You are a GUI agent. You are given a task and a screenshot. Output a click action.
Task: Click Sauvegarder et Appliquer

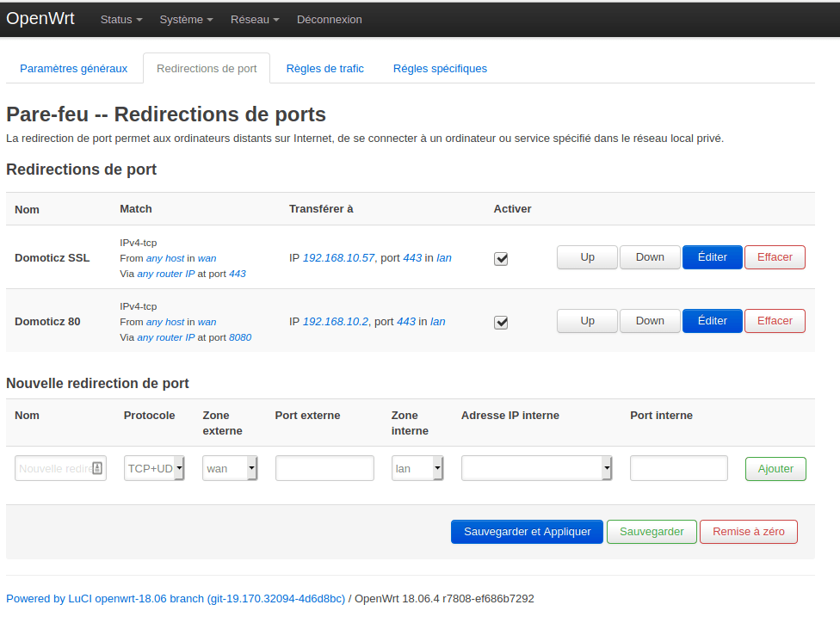(x=527, y=532)
